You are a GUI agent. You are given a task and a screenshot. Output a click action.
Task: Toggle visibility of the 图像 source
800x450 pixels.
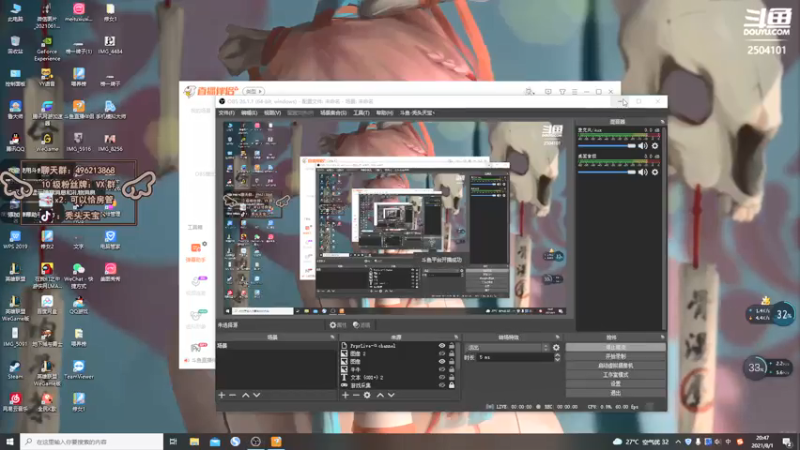(442, 361)
